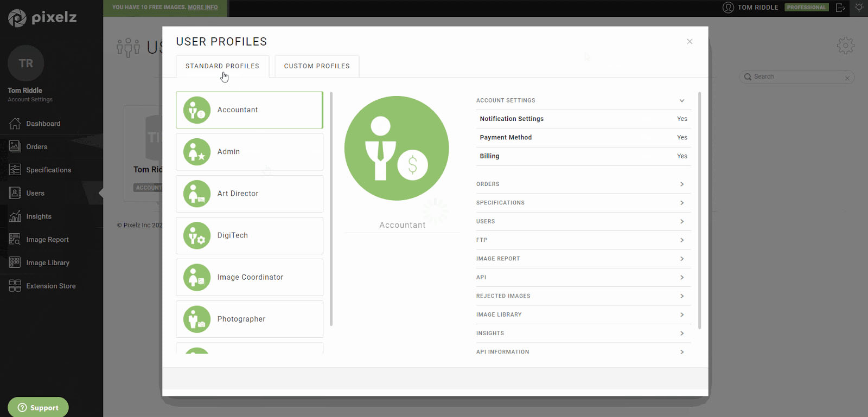Click the green Support button
Image resolution: width=868 pixels, height=417 pixels.
pos(38,407)
